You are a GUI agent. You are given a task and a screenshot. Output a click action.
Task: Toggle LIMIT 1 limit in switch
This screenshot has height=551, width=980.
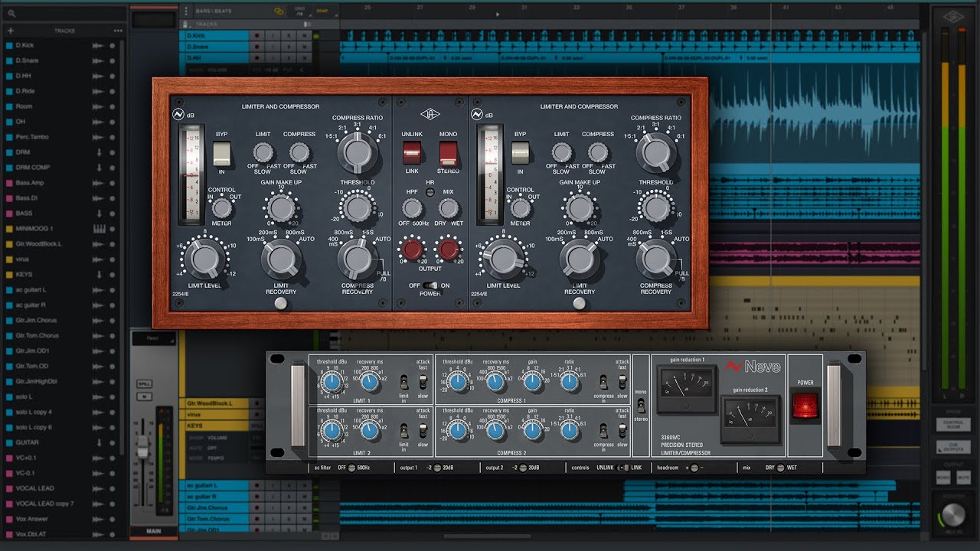403,380
